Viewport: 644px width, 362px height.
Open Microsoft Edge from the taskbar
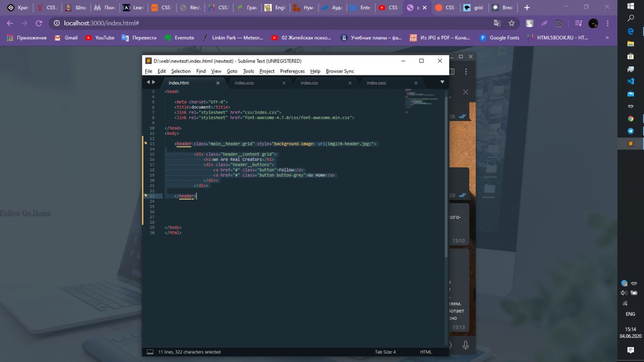630,31
